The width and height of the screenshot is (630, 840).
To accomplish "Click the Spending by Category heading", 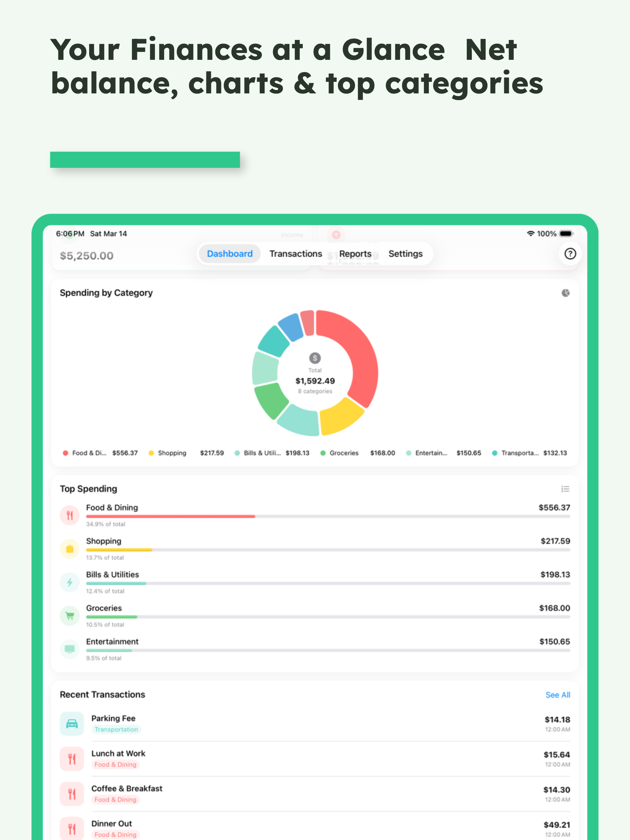I will (x=106, y=293).
